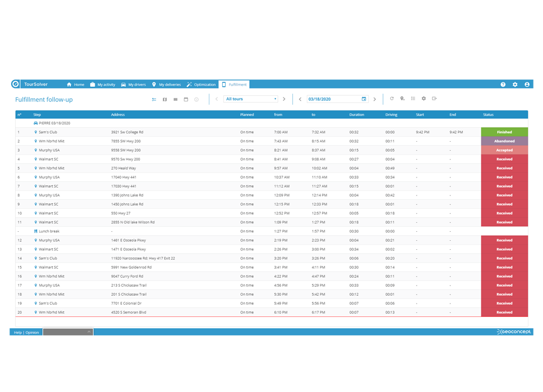Click the TourSolver logo icon
This screenshot has height=392, width=543.
coord(15,84)
